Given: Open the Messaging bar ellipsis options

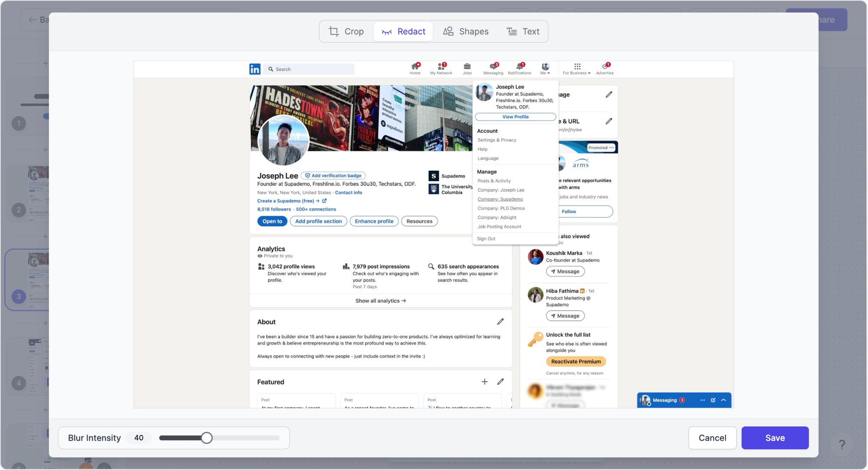Looking at the screenshot, I should tap(702, 400).
